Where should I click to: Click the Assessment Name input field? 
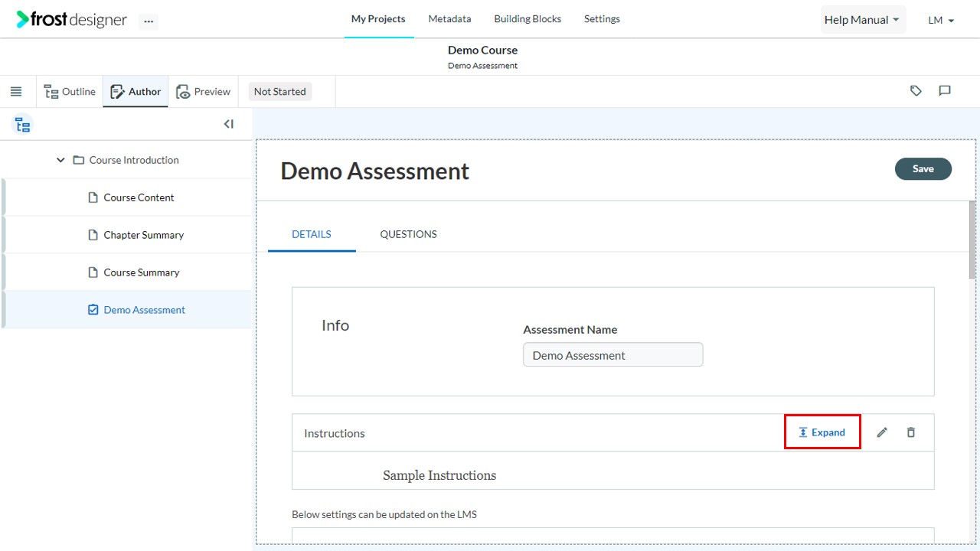tap(613, 355)
